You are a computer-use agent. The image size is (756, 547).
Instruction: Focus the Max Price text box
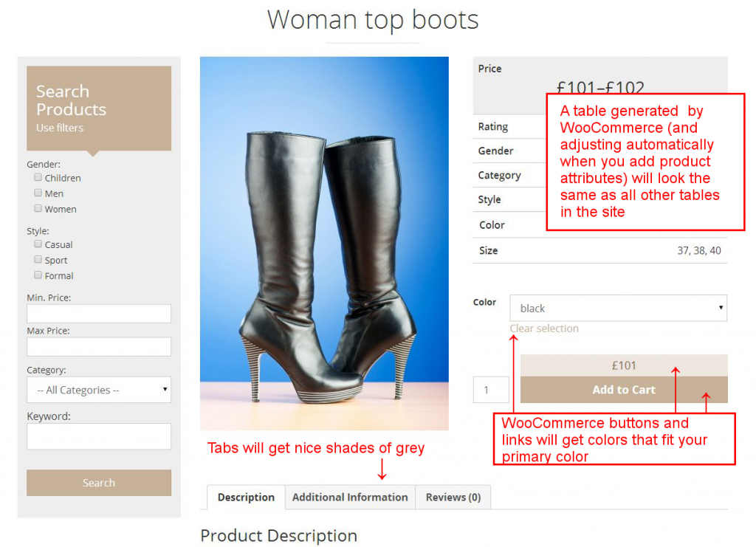pos(99,347)
